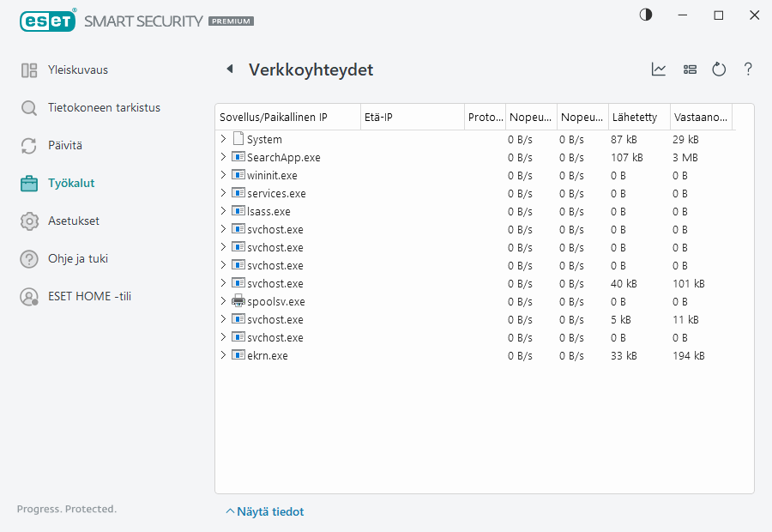Open Asetukset from the sidebar
Image resolution: width=772 pixels, height=532 pixels.
[74, 221]
